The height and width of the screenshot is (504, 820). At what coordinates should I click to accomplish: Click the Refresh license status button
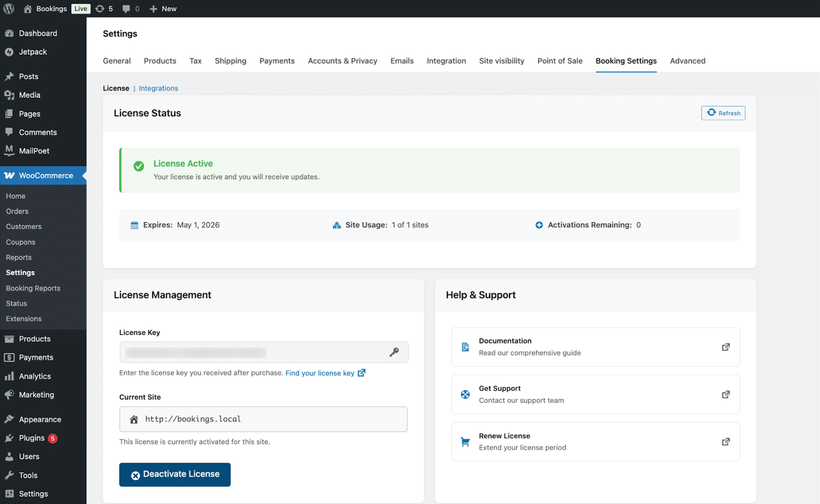[723, 113]
